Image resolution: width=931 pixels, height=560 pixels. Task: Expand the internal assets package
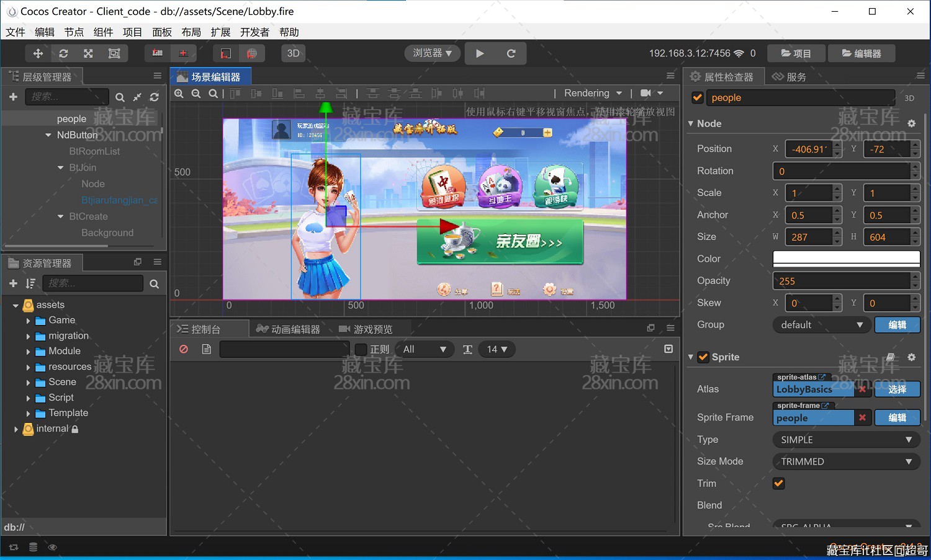tap(16, 429)
